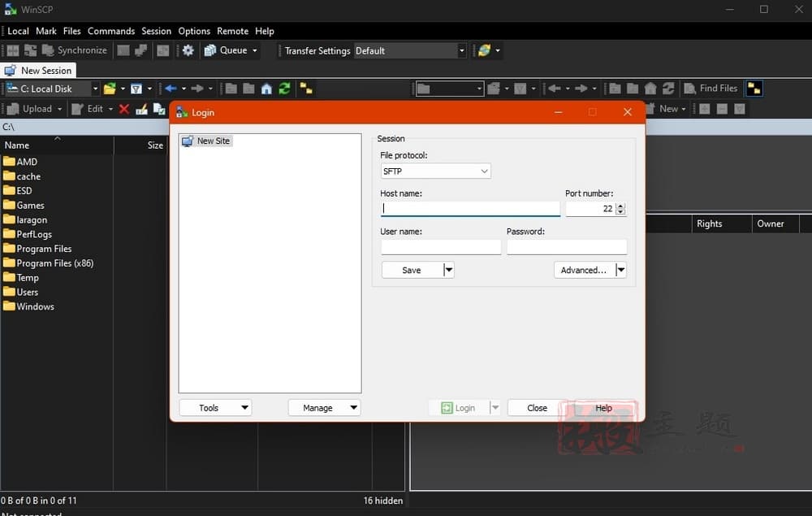Sort local files by Size column header

point(140,145)
